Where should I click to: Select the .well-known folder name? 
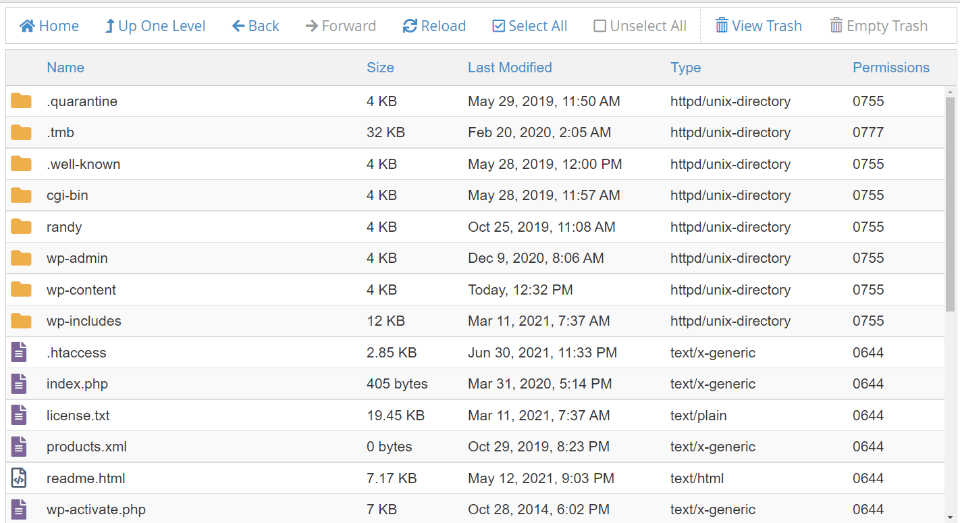click(83, 164)
